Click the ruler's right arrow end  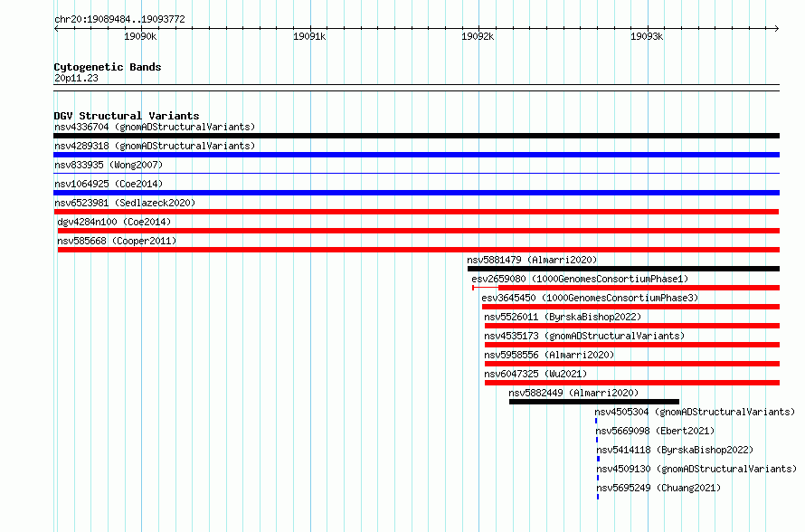(x=777, y=28)
